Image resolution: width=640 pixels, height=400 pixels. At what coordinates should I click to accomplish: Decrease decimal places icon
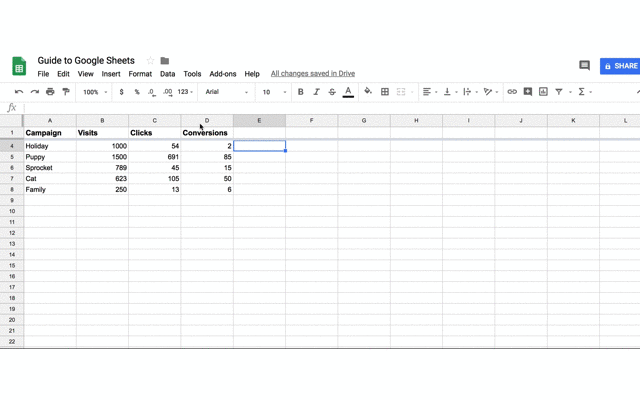pos(151,92)
